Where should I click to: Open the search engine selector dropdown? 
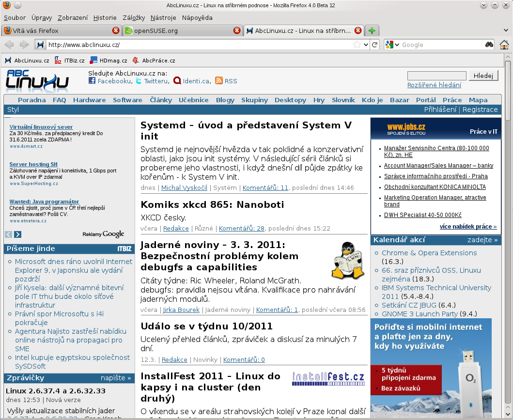(392, 45)
